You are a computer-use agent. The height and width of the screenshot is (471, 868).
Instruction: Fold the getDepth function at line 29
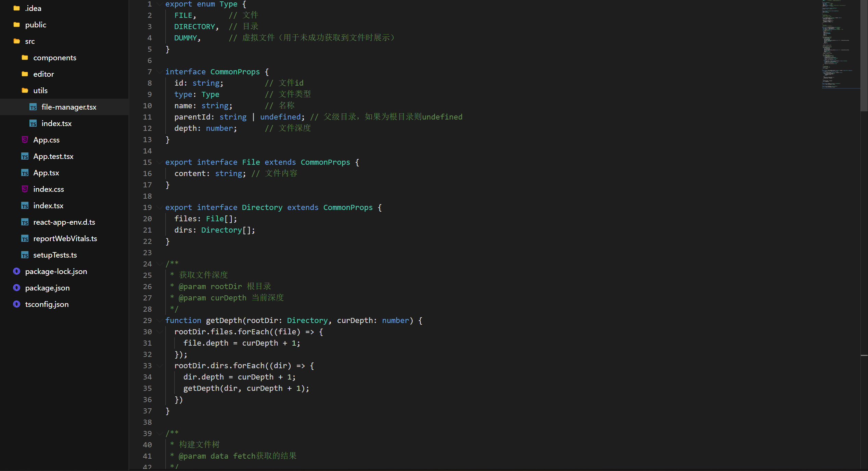(159, 320)
